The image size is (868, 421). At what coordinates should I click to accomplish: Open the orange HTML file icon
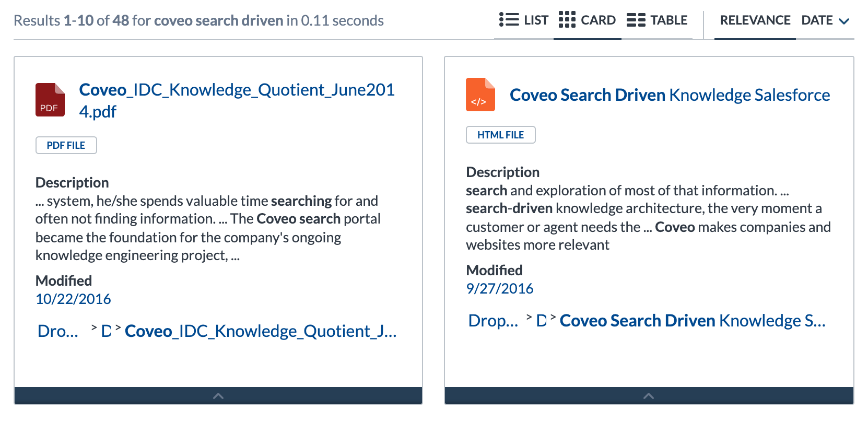point(480,95)
